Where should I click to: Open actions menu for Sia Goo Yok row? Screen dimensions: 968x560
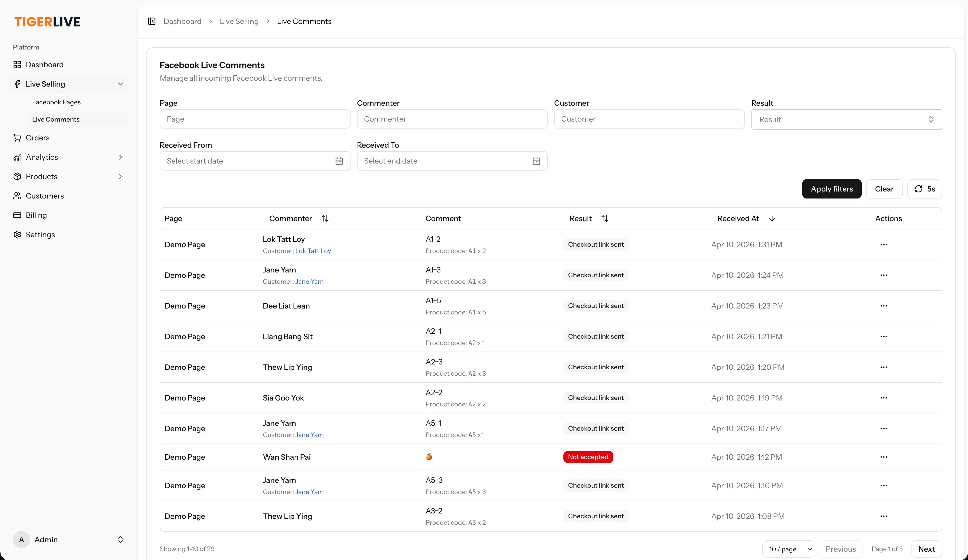[884, 398]
